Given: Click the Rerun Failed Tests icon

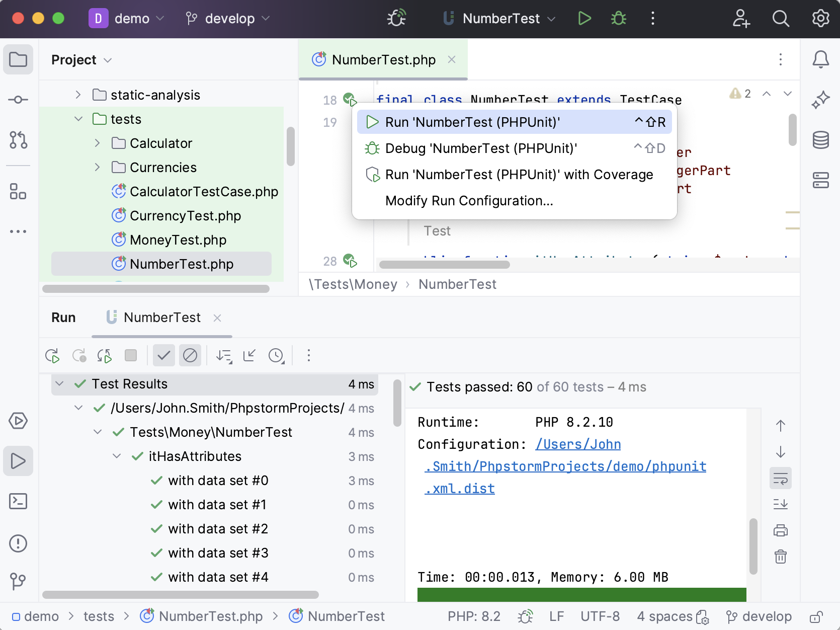Looking at the screenshot, I should pos(79,355).
